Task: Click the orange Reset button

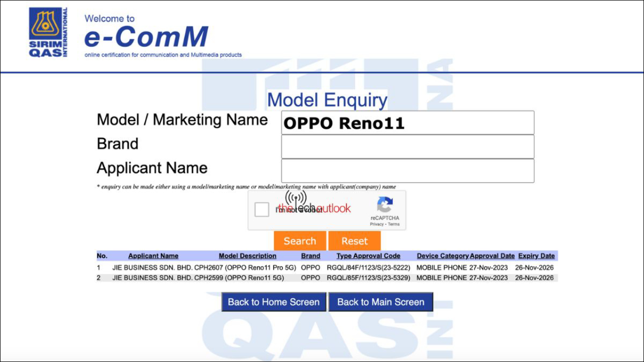Action: (355, 241)
